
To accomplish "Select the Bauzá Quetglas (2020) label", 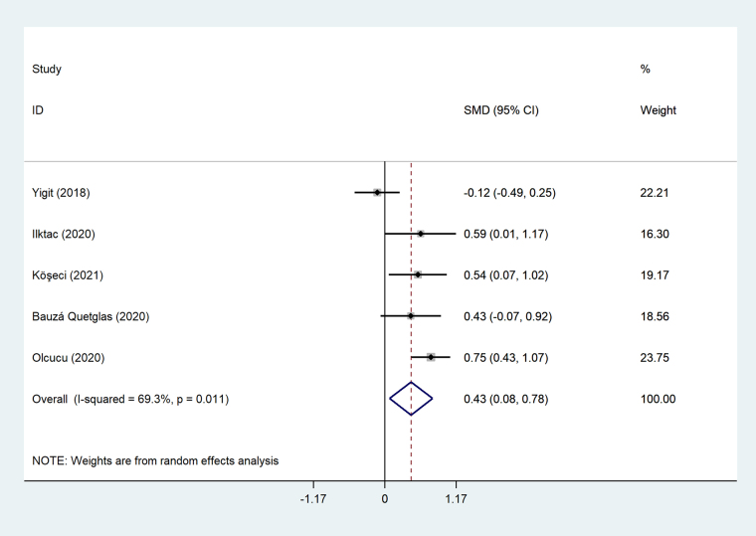I will [x=91, y=316].
